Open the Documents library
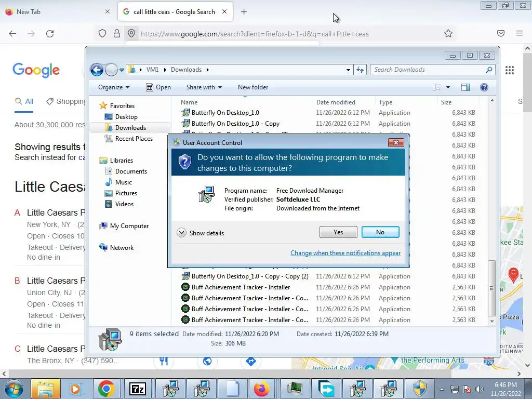 pyautogui.click(x=126, y=171)
